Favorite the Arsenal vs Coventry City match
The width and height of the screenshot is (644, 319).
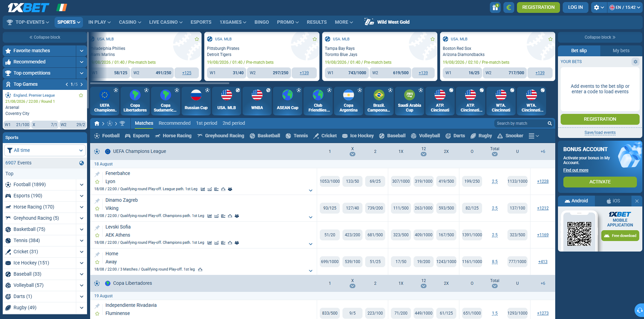pyautogui.click(x=81, y=95)
